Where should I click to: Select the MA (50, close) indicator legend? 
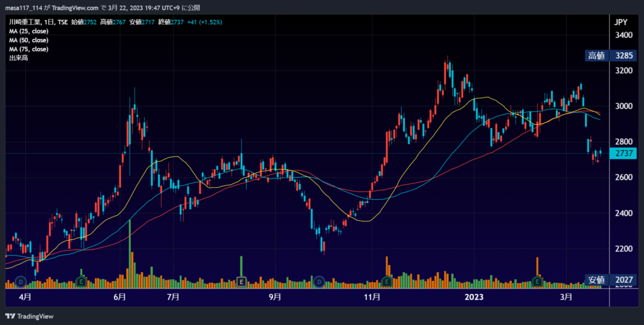pos(29,40)
